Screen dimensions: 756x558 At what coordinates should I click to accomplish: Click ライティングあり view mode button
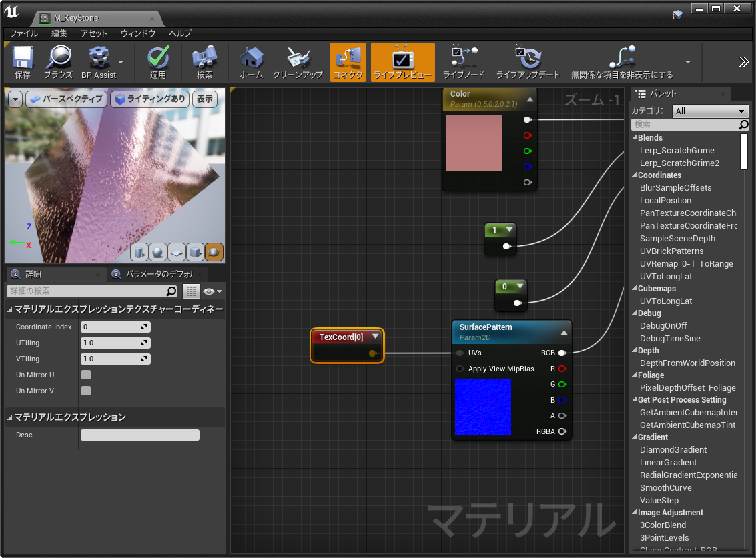click(150, 99)
